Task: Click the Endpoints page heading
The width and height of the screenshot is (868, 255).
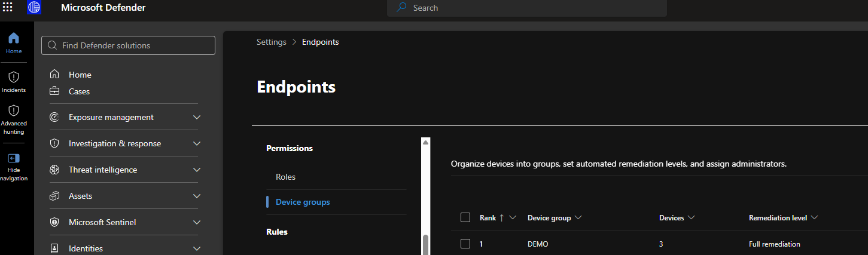Action: (x=296, y=87)
